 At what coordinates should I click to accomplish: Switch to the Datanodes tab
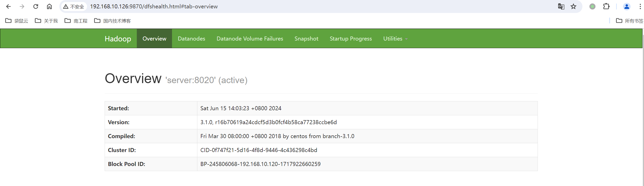click(x=192, y=39)
